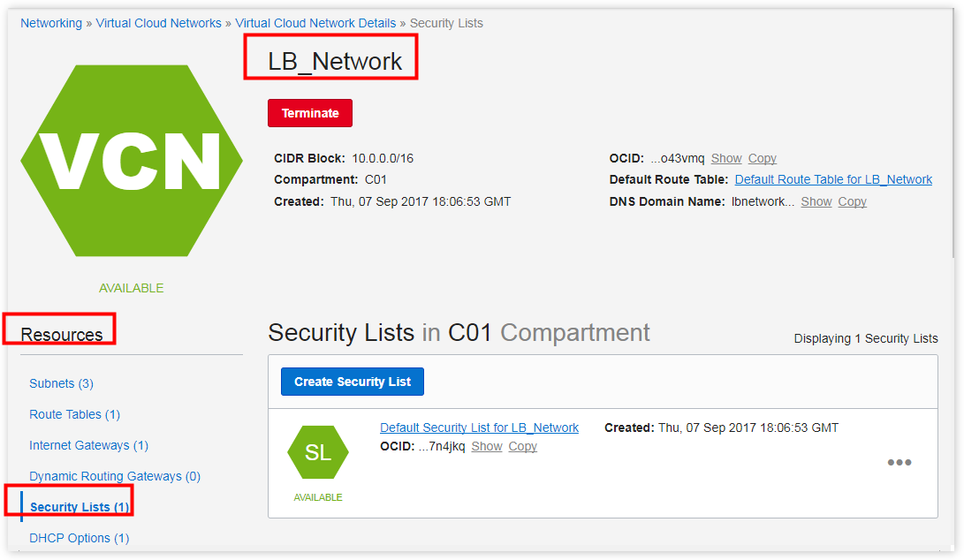964x560 pixels.
Task: Show the VCN OCID value
Action: (726, 158)
